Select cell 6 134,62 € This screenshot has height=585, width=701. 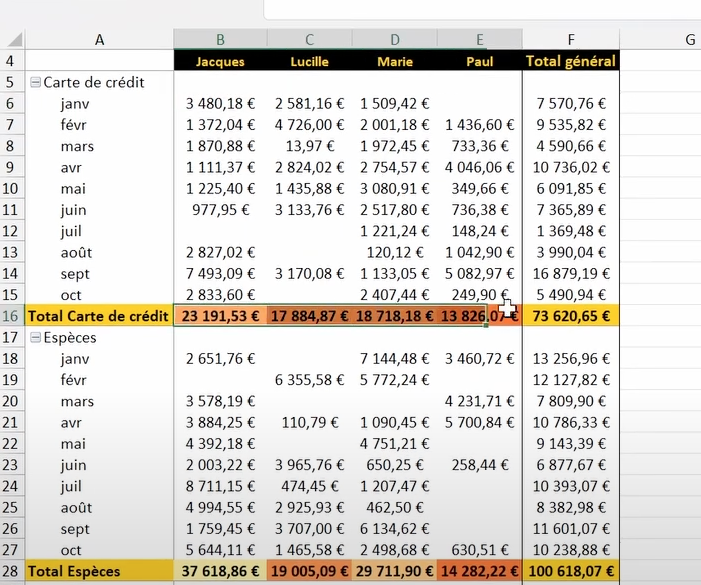[x=395, y=529]
